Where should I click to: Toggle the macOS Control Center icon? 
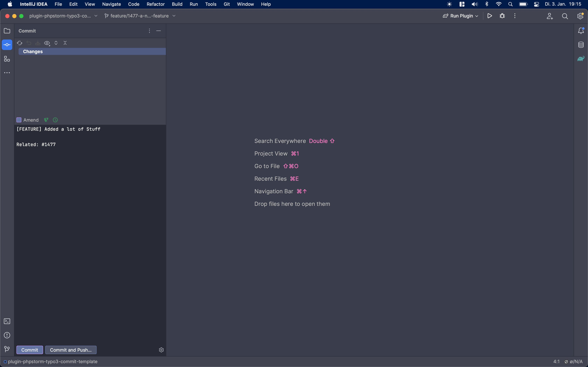pos(536,4)
